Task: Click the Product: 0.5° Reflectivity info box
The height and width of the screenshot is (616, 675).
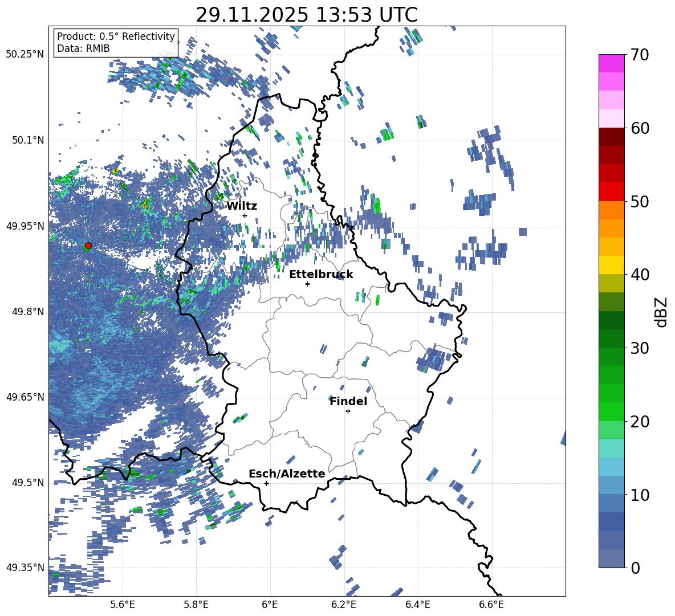Action: pos(116,42)
